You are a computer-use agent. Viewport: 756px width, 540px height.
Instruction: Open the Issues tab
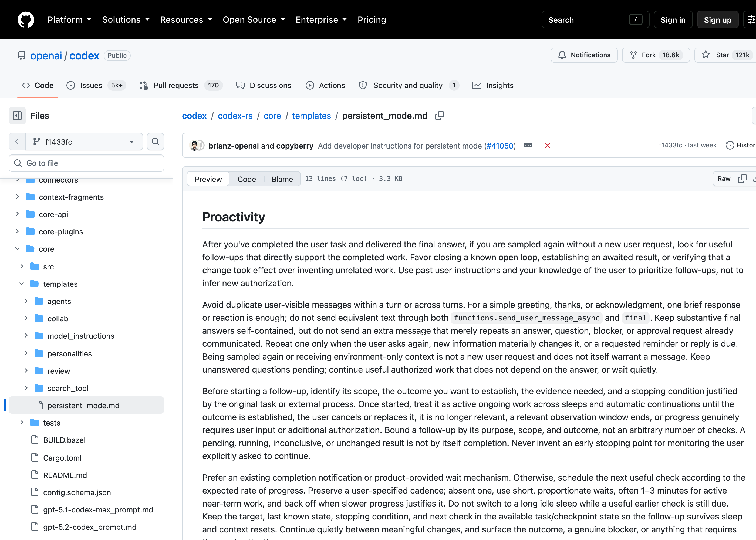[x=96, y=86]
